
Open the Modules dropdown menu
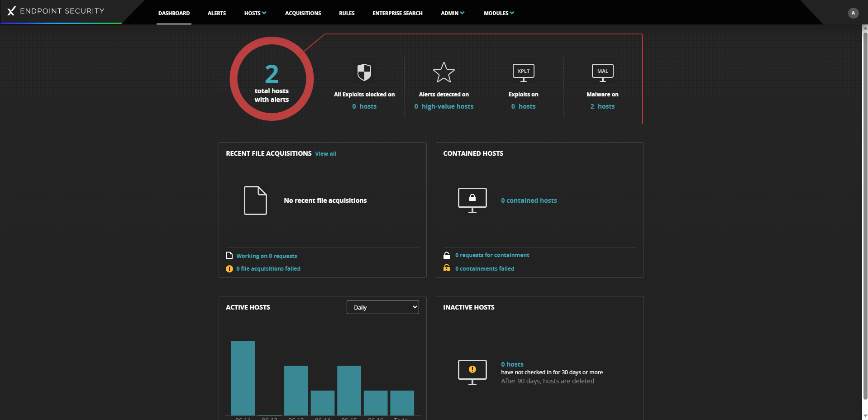point(499,13)
